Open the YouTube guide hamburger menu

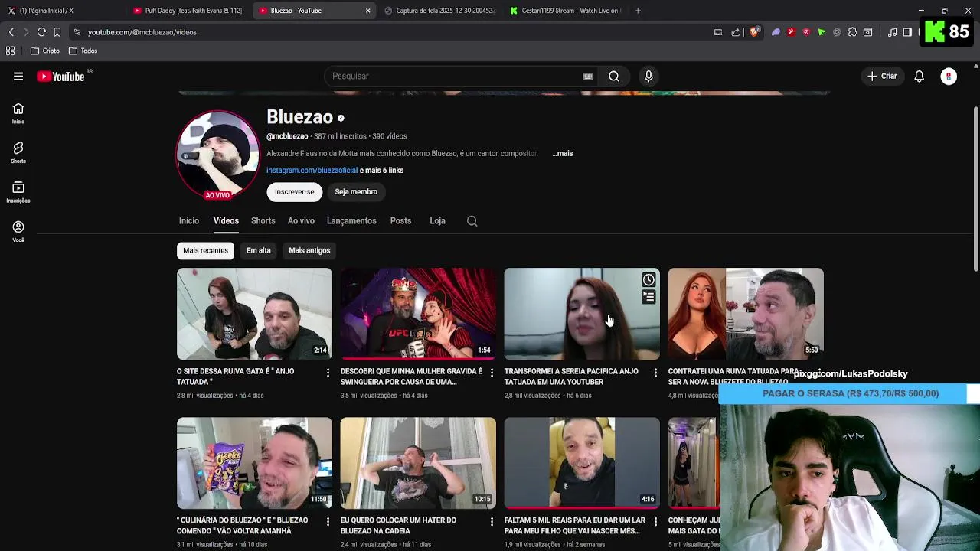pos(18,77)
